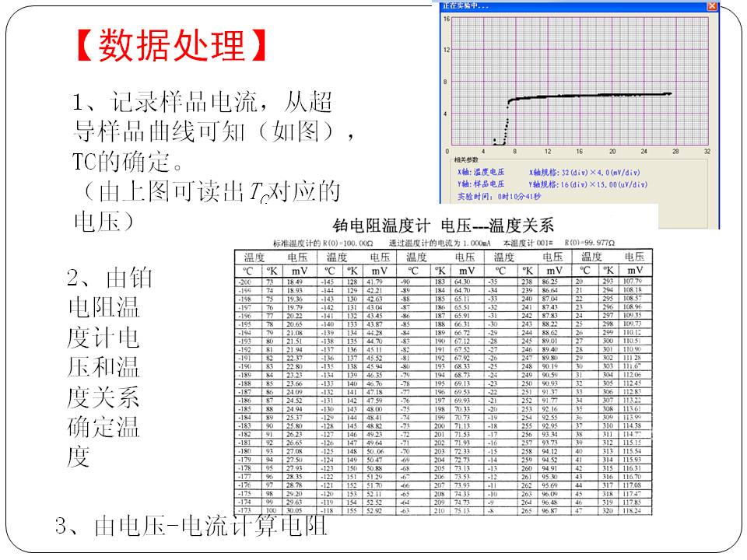Click the table title 铂电阻温度计 电压---温度关系
Image resolution: width=747 pixels, height=560 pixels.
tap(443, 226)
